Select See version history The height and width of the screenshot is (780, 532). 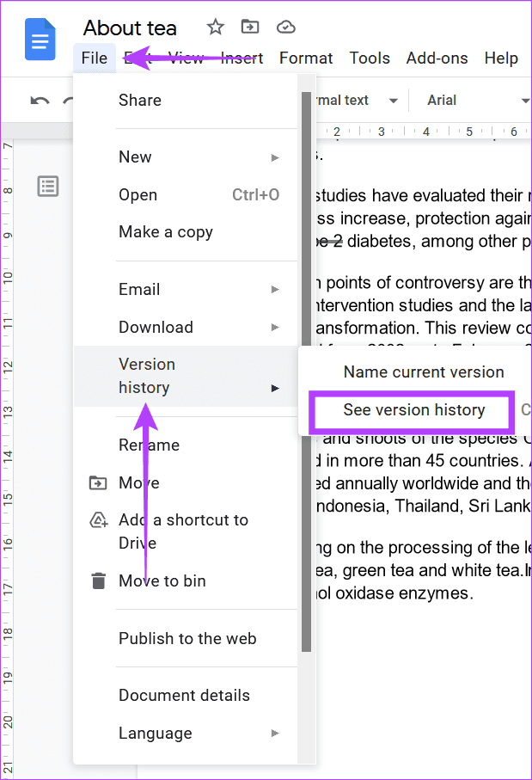pyautogui.click(x=413, y=410)
